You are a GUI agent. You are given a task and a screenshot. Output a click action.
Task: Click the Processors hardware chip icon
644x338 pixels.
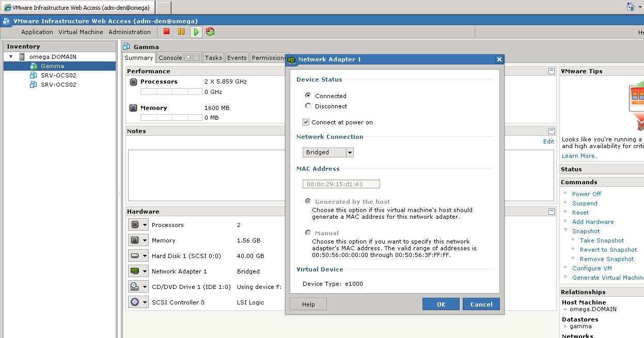click(135, 225)
